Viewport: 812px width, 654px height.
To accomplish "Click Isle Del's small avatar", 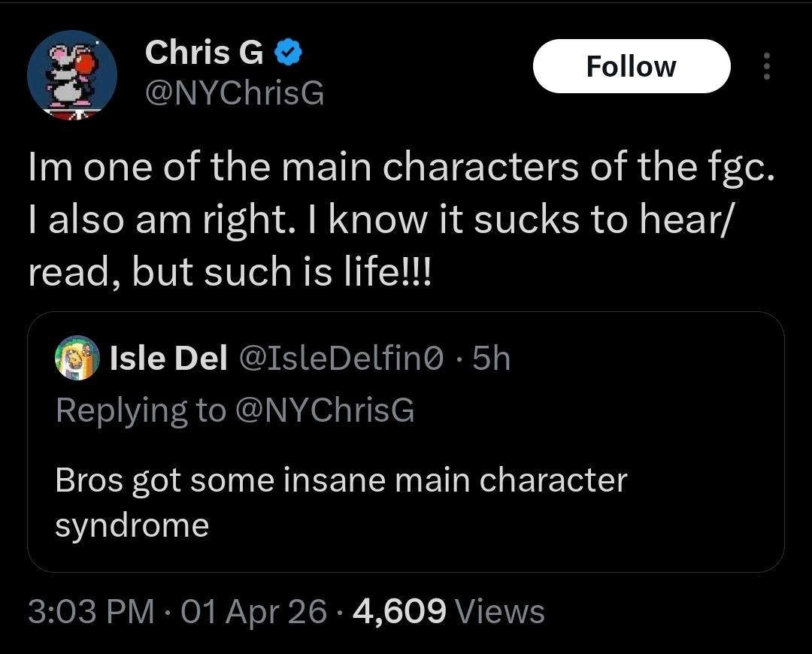I will tap(77, 357).
